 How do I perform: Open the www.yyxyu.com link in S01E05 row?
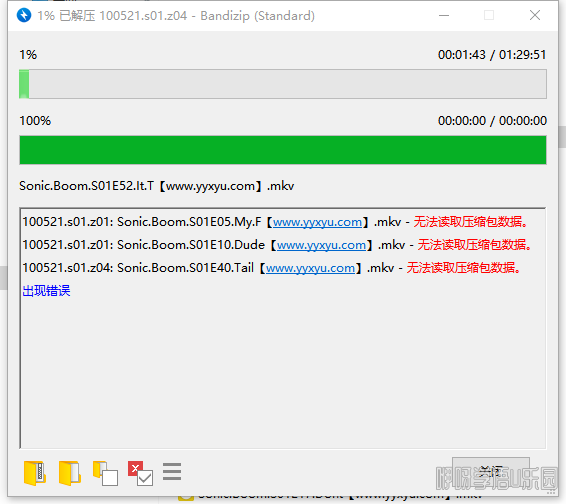point(317,222)
